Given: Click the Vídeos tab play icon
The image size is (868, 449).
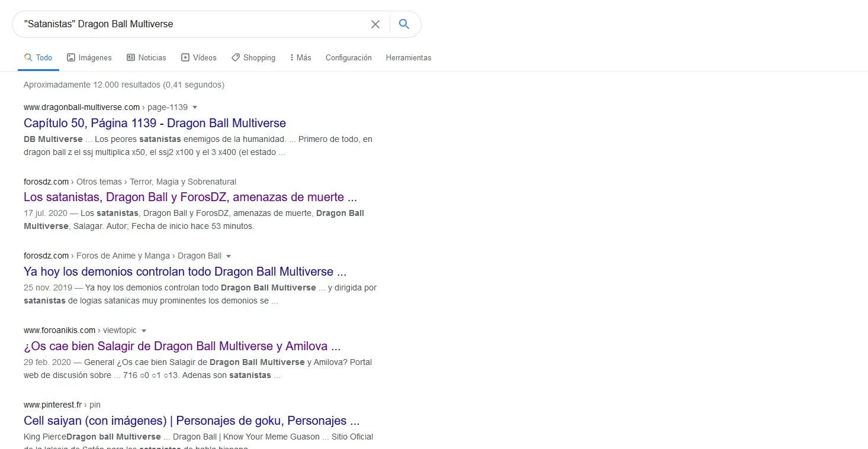Looking at the screenshot, I should 185,57.
